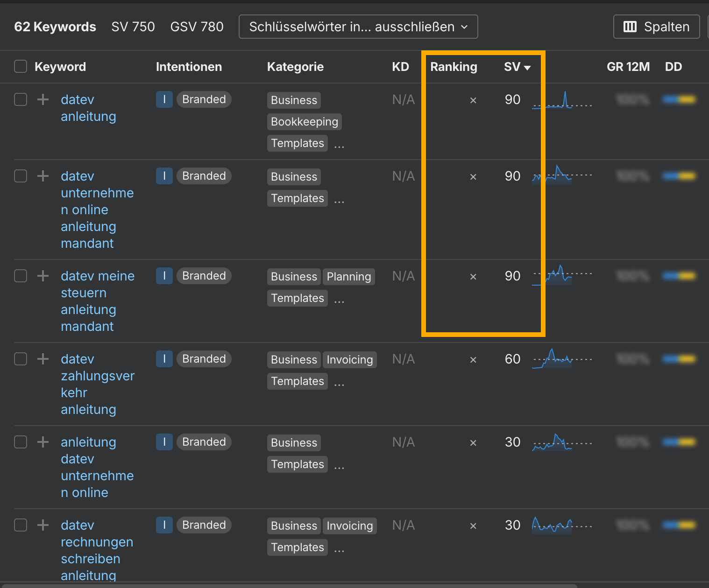This screenshot has width=709, height=588.
Task: Check the datev anleitung row checkbox
Action: [x=21, y=99]
